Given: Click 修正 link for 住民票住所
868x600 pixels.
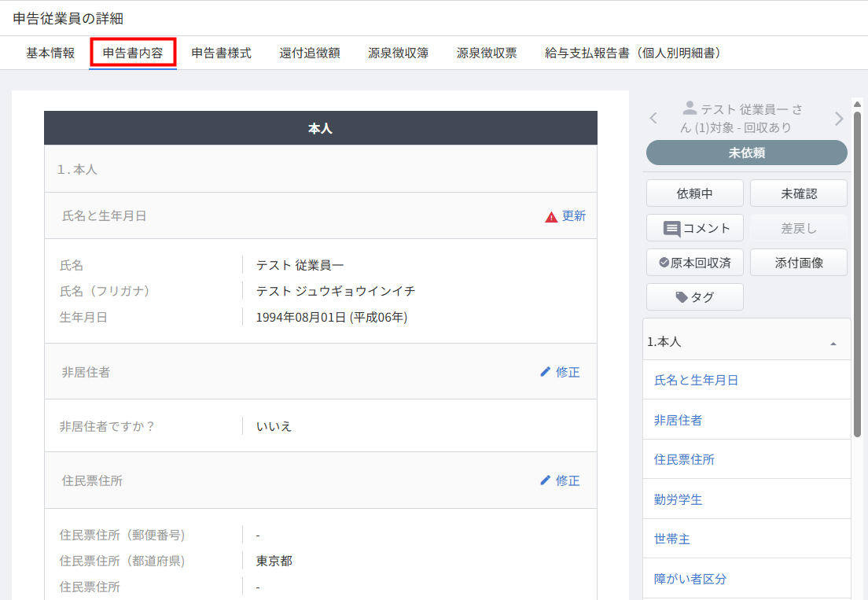Looking at the screenshot, I should click(x=568, y=480).
